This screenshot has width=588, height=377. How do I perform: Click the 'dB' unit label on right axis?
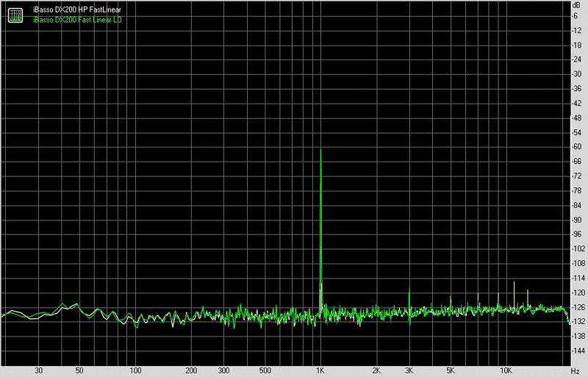pyautogui.click(x=577, y=5)
